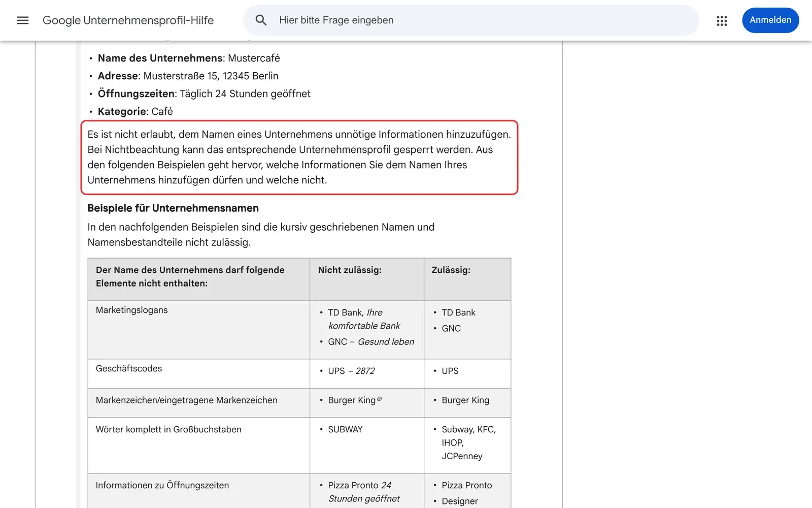Open the Google apps grid
Screen dimensions: 812x508
pos(722,20)
